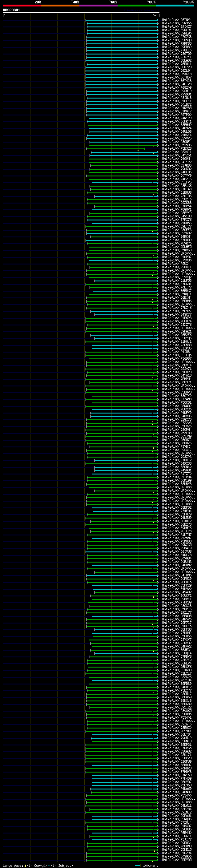Select hit label UniRef100_C9PAU1

pos(176,816)
